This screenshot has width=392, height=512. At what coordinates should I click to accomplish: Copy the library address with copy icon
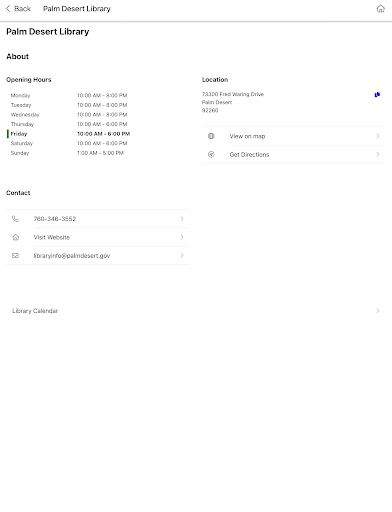(377, 95)
